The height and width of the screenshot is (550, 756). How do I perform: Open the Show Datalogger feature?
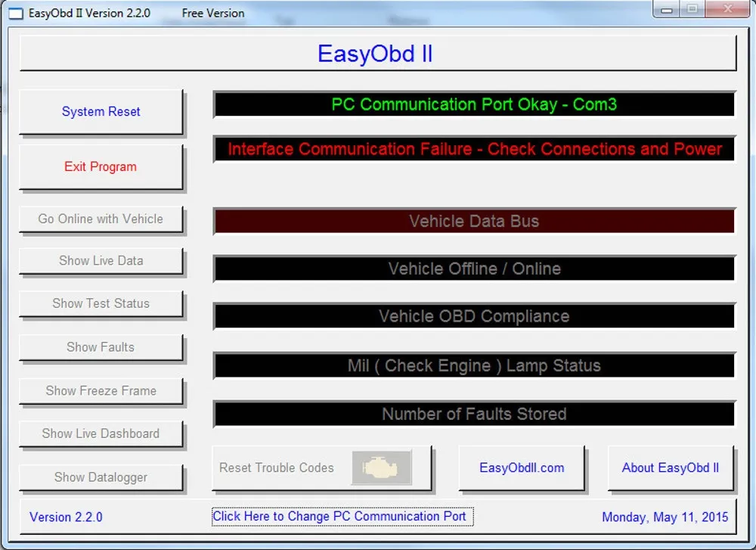pos(101,477)
